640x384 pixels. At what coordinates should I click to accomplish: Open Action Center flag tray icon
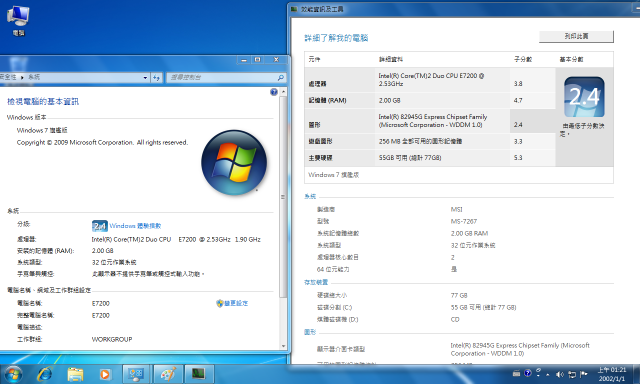[x=584, y=374]
